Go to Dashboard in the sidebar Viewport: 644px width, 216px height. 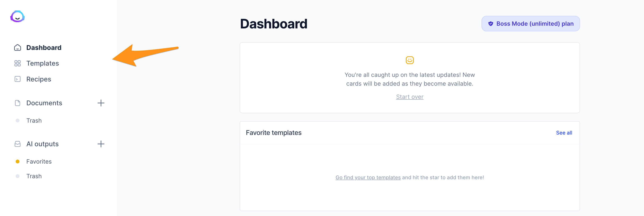pos(44,47)
